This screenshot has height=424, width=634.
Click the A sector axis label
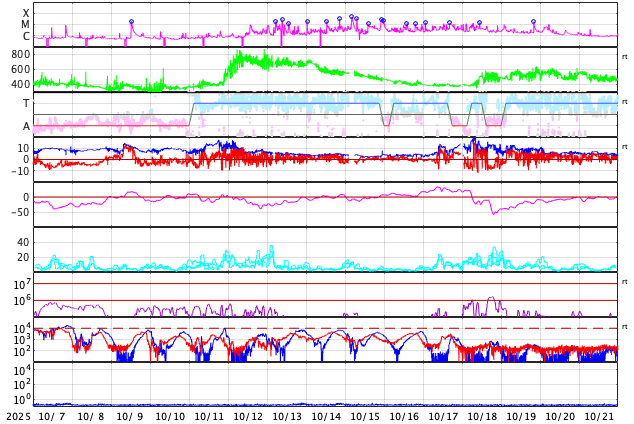pyautogui.click(x=26, y=126)
